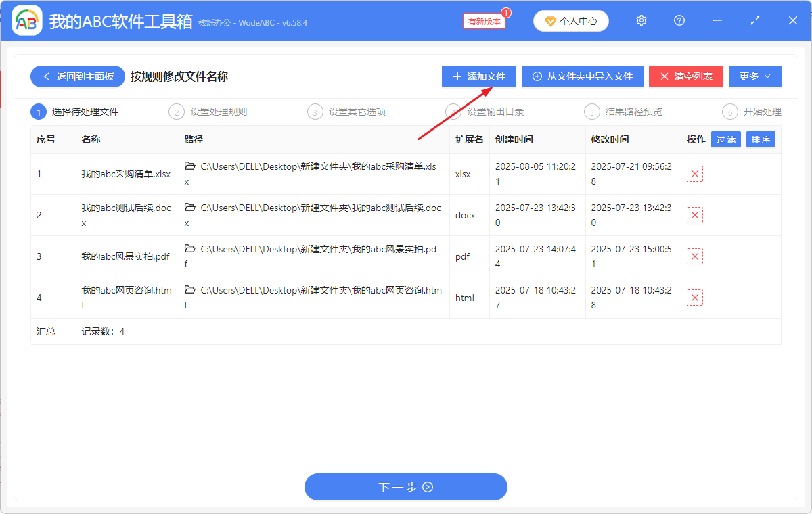
Task: Click the 排序 sort button
Action: coord(761,139)
